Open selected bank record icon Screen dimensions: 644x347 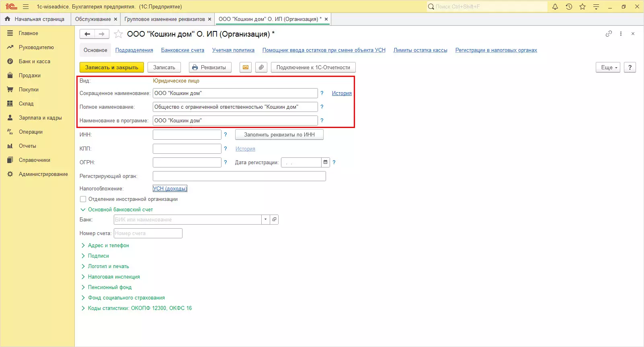pos(274,219)
